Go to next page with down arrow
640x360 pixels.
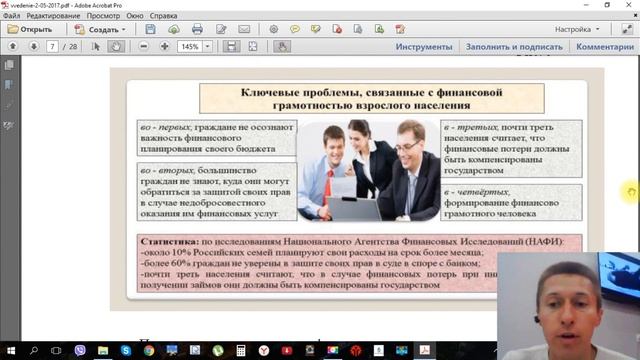33,47
